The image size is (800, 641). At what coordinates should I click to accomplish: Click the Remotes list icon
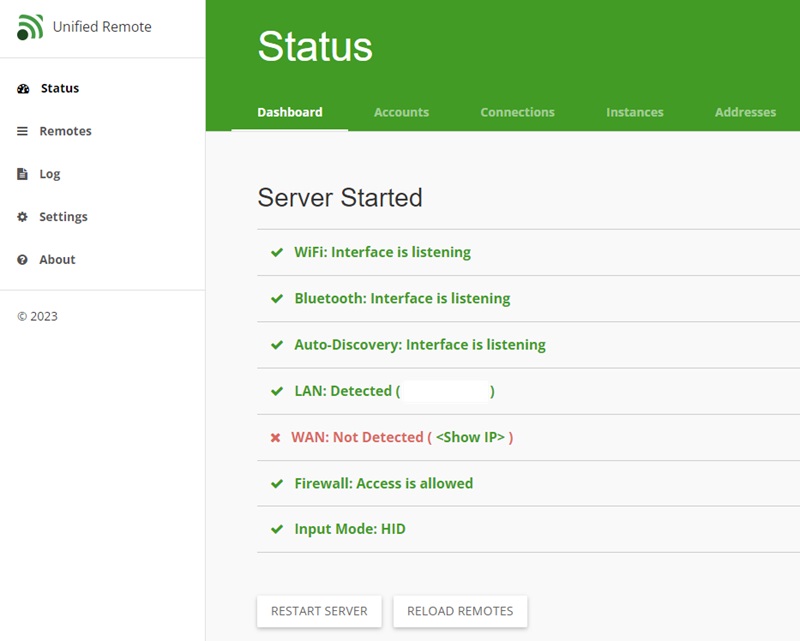coord(22,131)
